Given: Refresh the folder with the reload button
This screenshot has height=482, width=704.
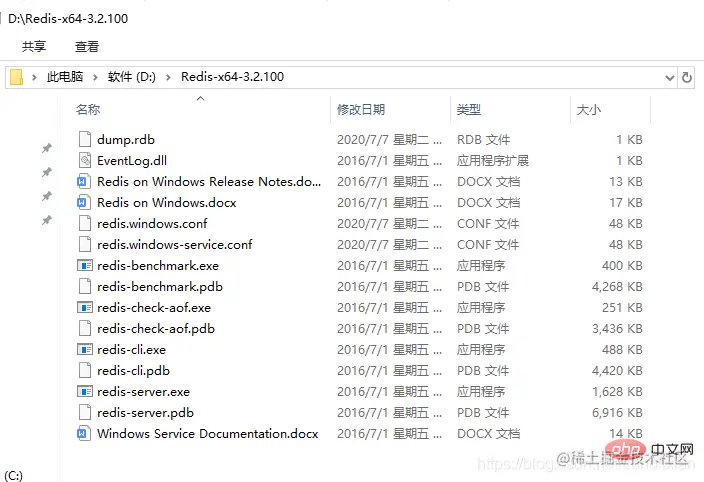Looking at the screenshot, I should 686,77.
